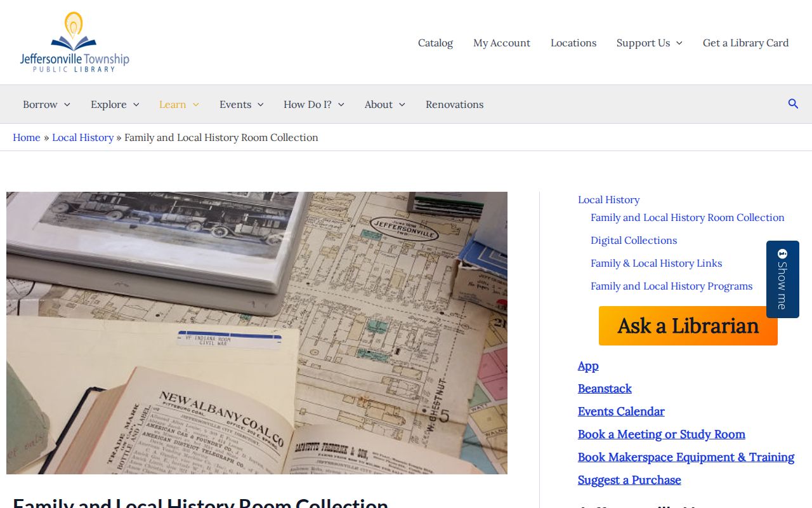Open the App link
Image resolution: width=812 pixels, height=508 pixels.
pos(588,366)
